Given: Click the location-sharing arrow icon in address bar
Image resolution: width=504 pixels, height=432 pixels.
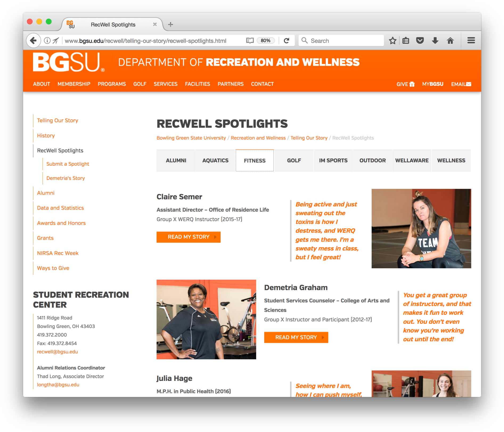Looking at the screenshot, I should (56, 41).
